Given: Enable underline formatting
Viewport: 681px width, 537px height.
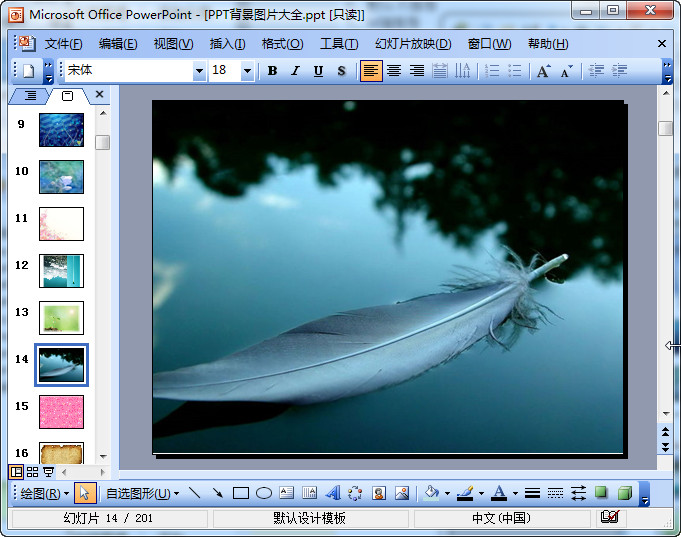Looking at the screenshot, I should pos(318,71).
